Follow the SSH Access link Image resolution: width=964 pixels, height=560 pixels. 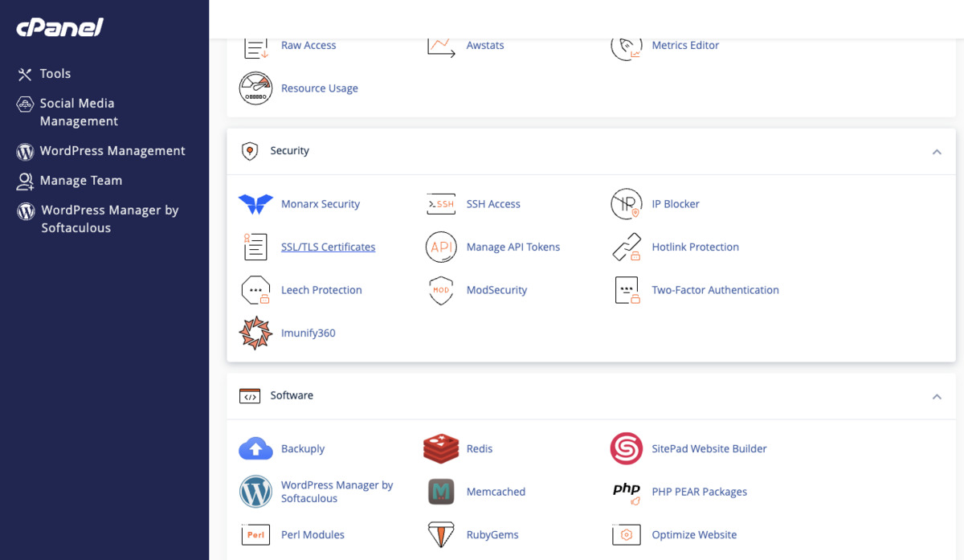[493, 204]
